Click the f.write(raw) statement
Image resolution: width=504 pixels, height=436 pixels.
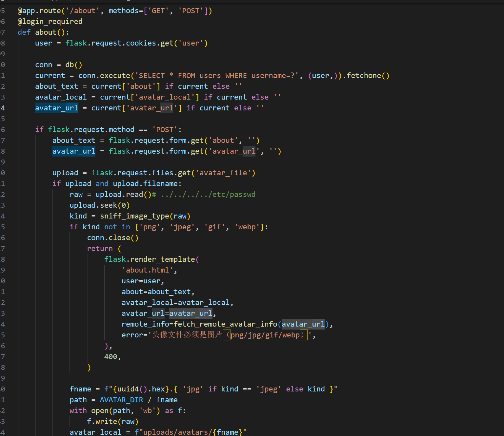[112, 422]
